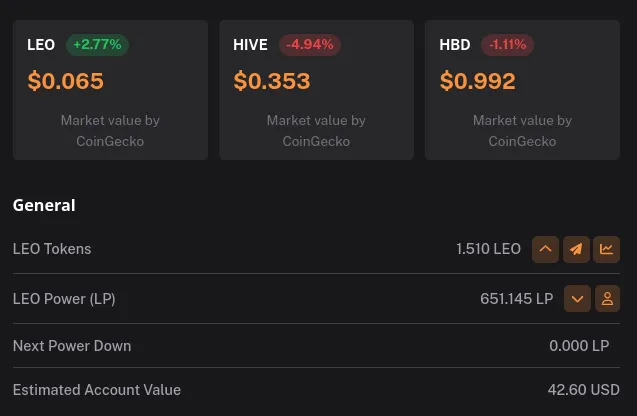The width and height of the screenshot is (637, 416).
Task: Click CoinGecko link in the HIVE card
Action: coord(316,141)
